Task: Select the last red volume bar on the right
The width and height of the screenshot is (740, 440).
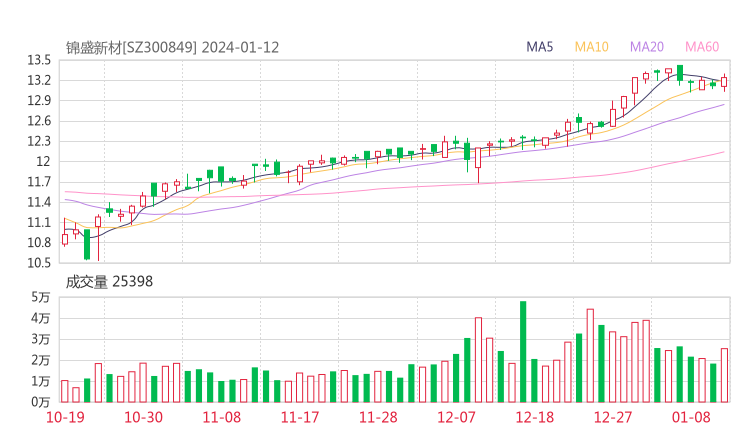Action: 724,375
